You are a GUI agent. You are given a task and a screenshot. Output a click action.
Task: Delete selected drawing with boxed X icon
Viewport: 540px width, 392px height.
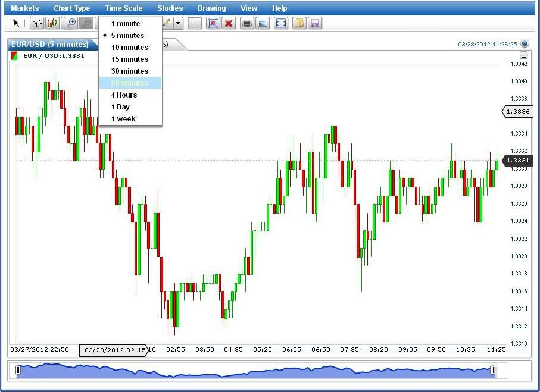pyautogui.click(x=213, y=23)
